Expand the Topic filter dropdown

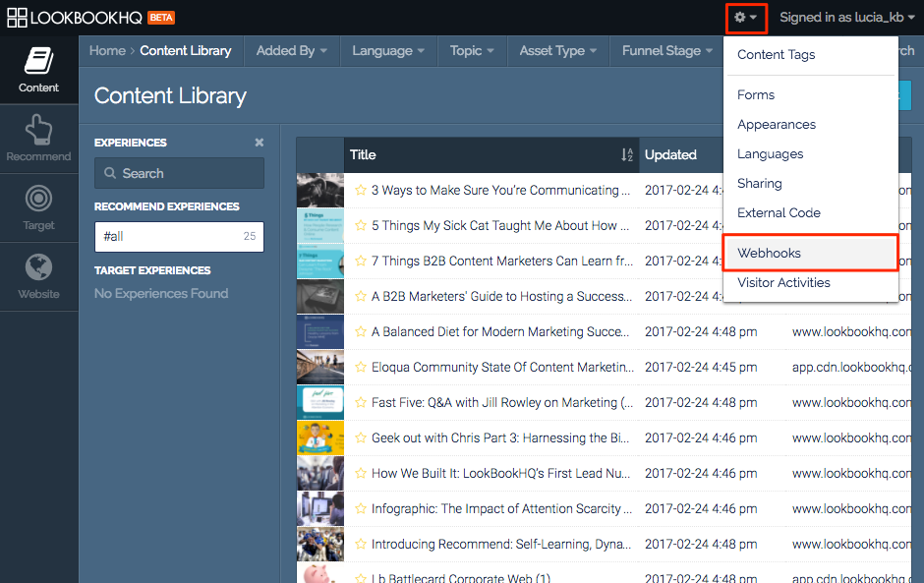click(x=472, y=51)
